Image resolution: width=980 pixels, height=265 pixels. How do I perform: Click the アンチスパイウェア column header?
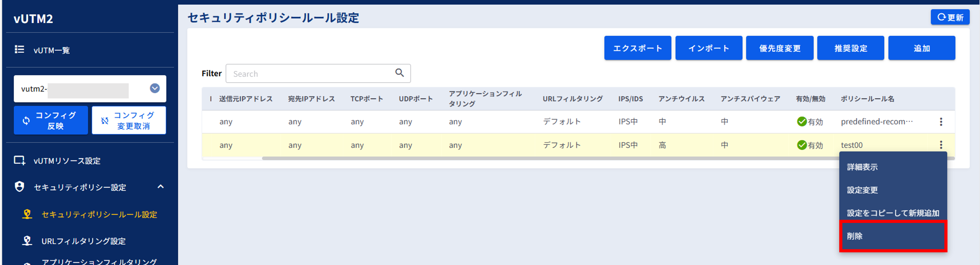(750, 99)
